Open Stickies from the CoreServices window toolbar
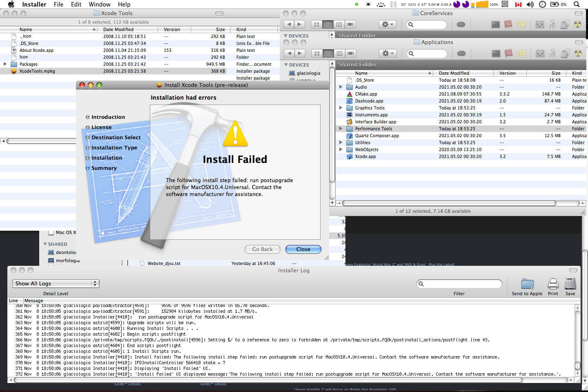The image size is (588, 392). (x=521, y=24)
